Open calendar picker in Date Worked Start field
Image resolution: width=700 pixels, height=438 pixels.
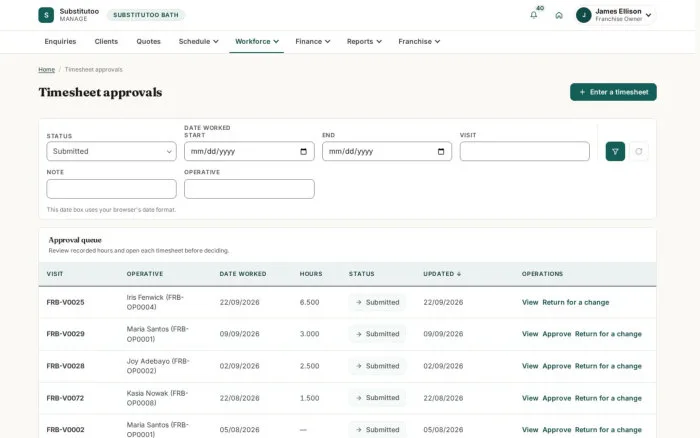tap(304, 151)
